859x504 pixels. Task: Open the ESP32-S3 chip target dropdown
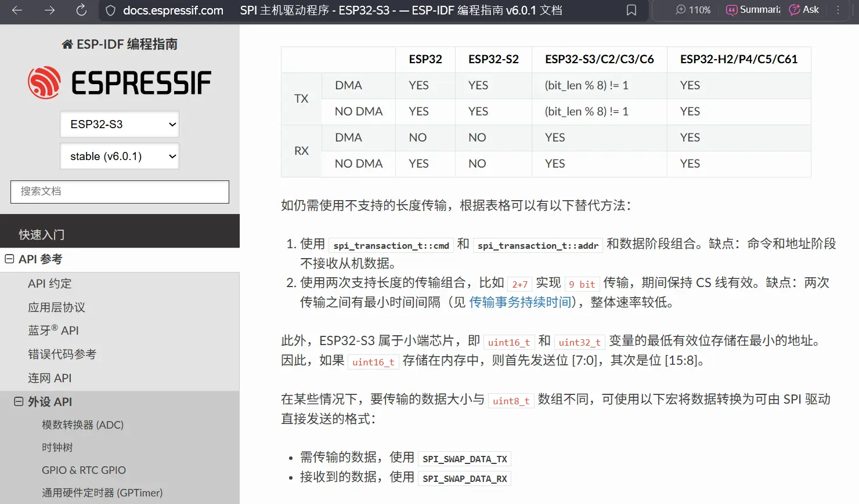click(120, 124)
